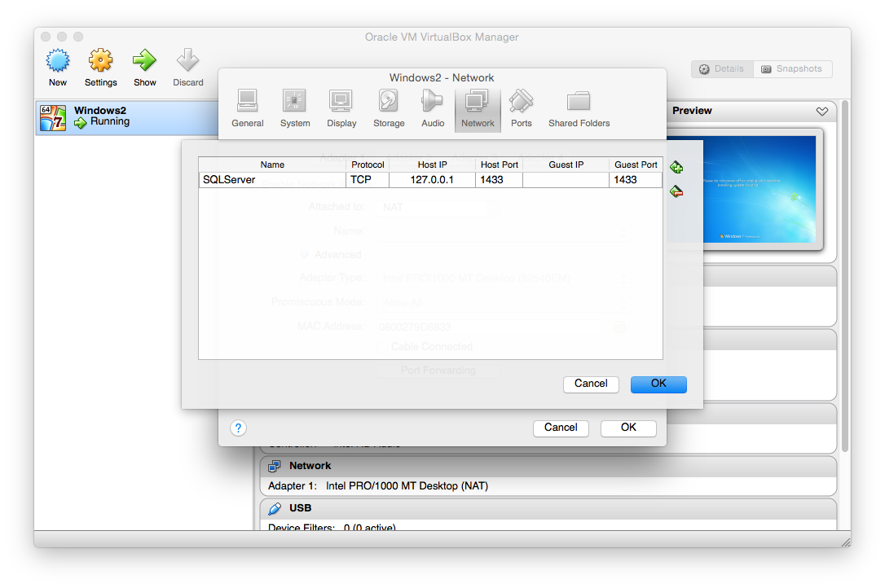The image size is (885, 588).
Task: Click OK in Windows2 Network settings window
Action: 628,428
